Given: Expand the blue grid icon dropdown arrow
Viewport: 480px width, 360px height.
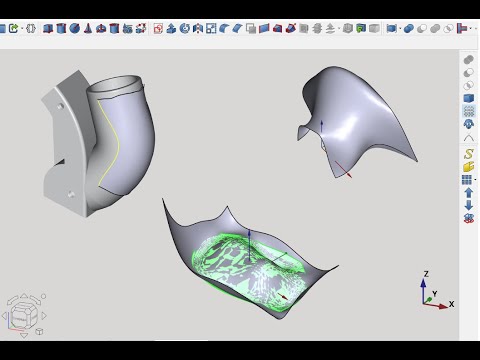Looking at the screenshot, I should [x=475, y=180].
